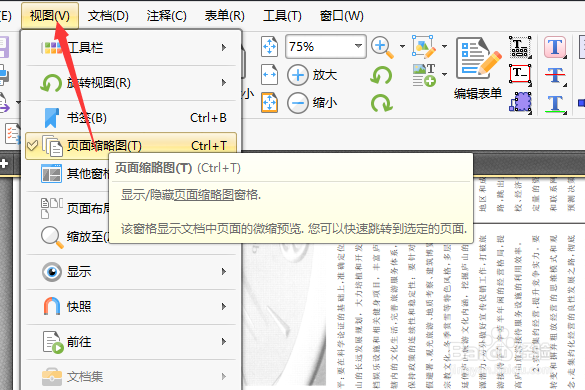Open the 75% zoom level combo box
The width and height of the screenshot is (585, 390).
326,47
